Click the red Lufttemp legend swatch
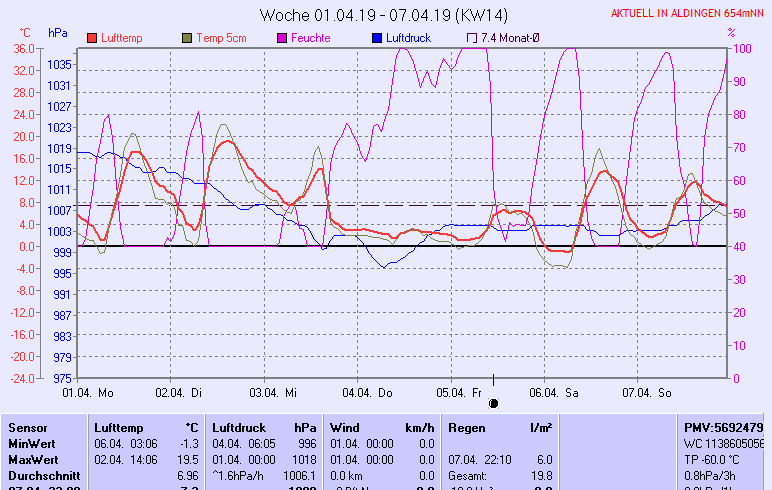The height and width of the screenshot is (490, 772). [92, 38]
